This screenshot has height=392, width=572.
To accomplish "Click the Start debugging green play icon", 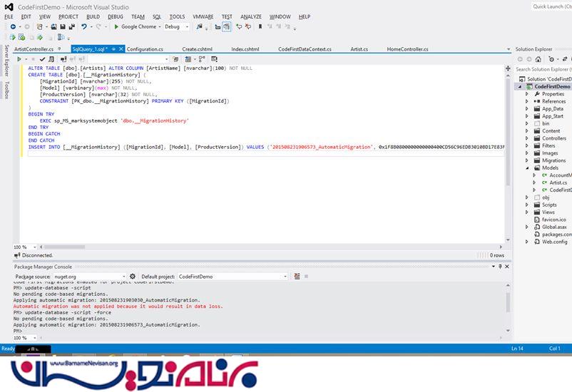I will tap(117, 26).
